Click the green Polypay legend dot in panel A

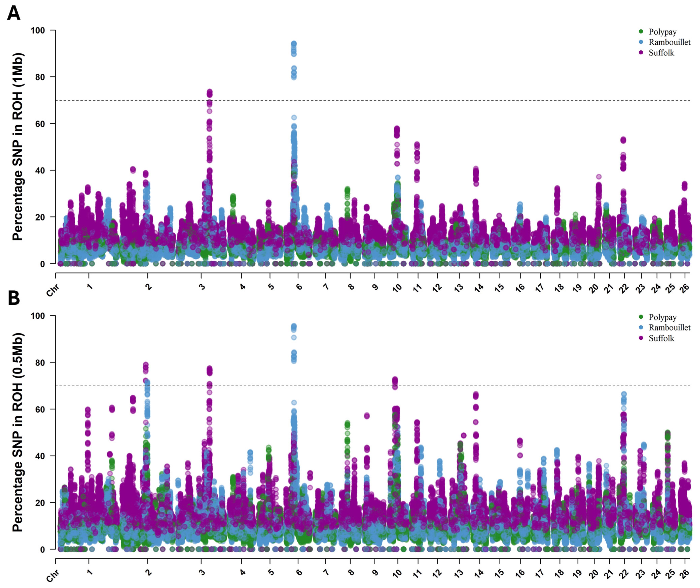(x=641, y=32)
